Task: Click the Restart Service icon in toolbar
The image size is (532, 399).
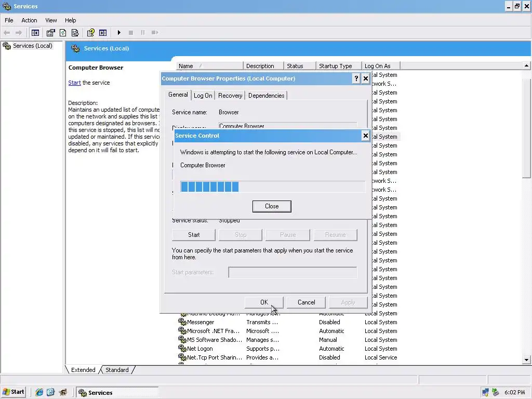Action: [155, 33]
